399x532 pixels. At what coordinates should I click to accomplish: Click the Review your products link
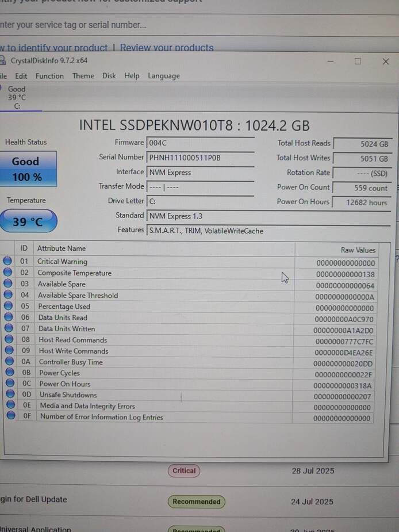coord(167,48)
